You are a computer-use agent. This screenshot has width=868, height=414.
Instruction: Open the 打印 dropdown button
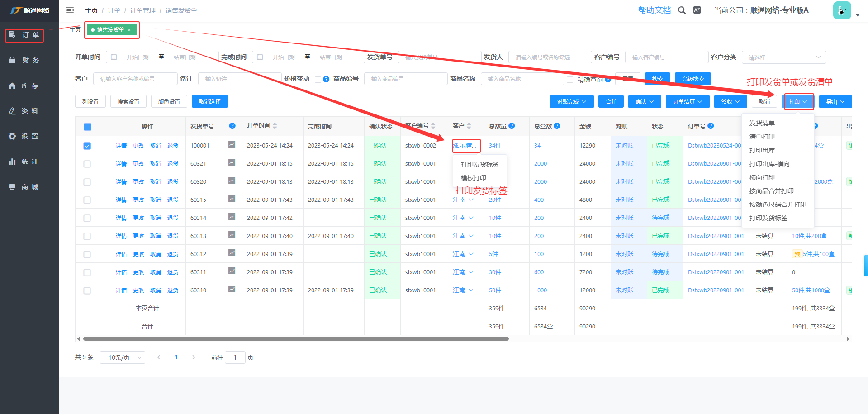pos(798,102)
